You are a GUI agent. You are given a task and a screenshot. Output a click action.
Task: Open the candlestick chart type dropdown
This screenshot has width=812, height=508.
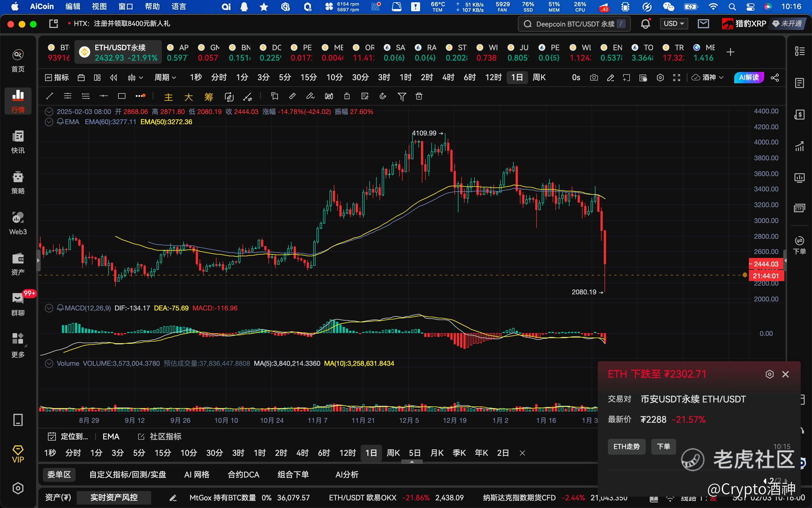pyautogui.click(x=135, y=78)
